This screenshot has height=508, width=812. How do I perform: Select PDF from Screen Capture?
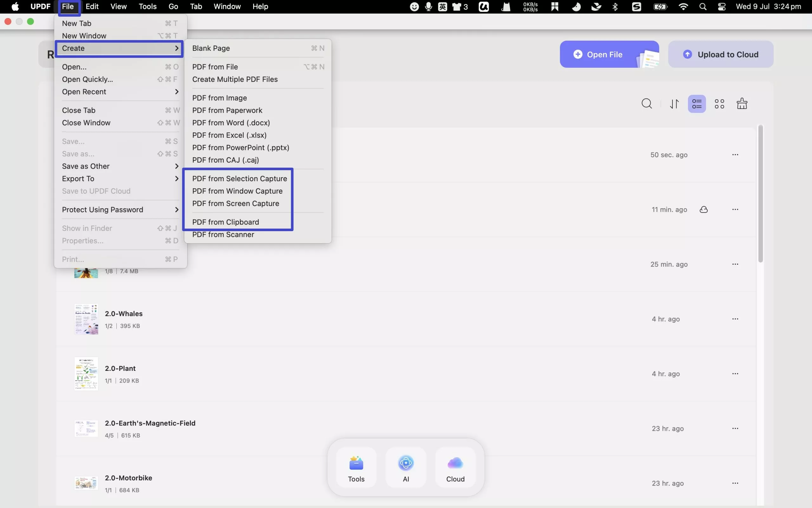pyautogui.click(x=258, y=204)
